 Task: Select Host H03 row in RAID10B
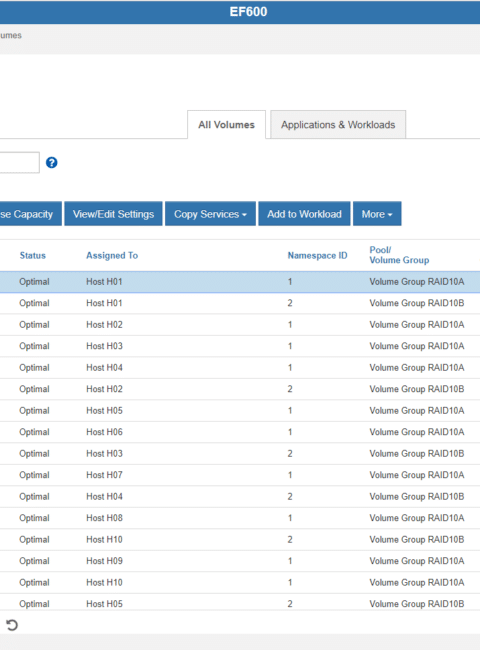point(240,454)
